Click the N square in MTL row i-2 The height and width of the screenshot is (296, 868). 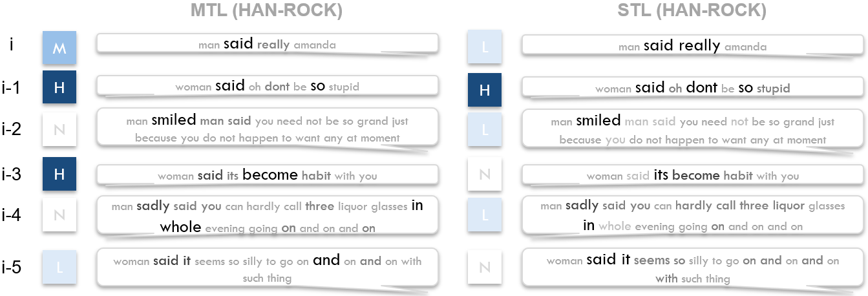(59, 130)
